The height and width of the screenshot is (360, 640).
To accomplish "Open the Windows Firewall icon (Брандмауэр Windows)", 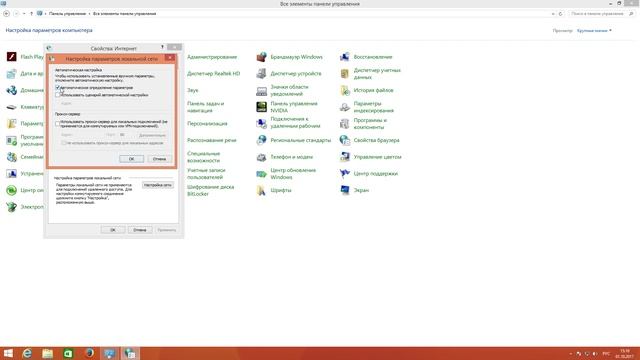I will [x=261, y=57].
